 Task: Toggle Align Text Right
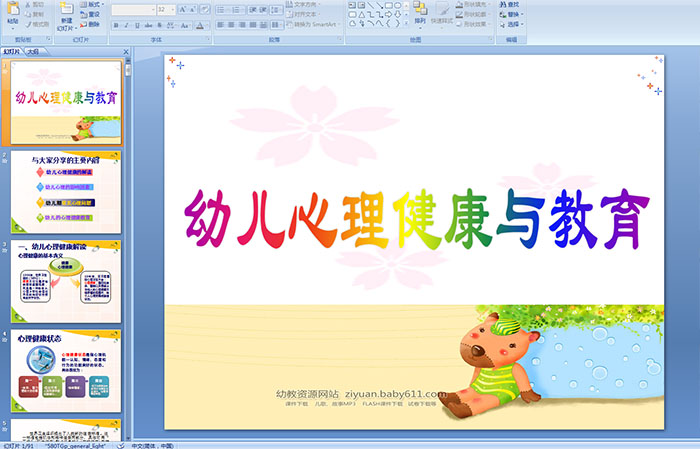242,25
